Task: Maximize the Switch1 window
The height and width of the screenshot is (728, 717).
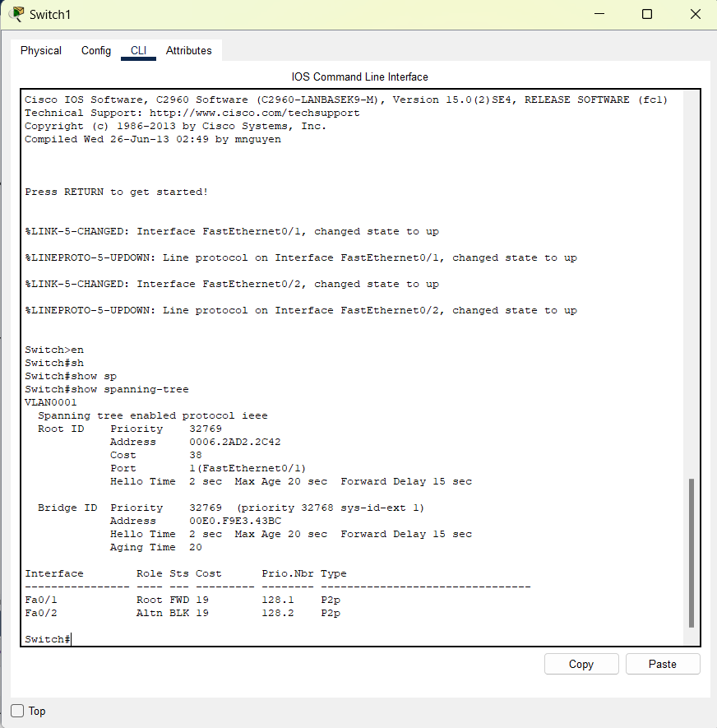Action: click(x=647, y=14)
